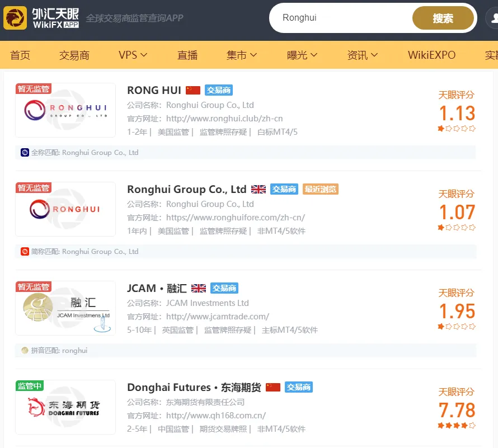This screenshot has height=448, width=498.
Task: Click the 白标MT4/5 label
Action: 278,132
